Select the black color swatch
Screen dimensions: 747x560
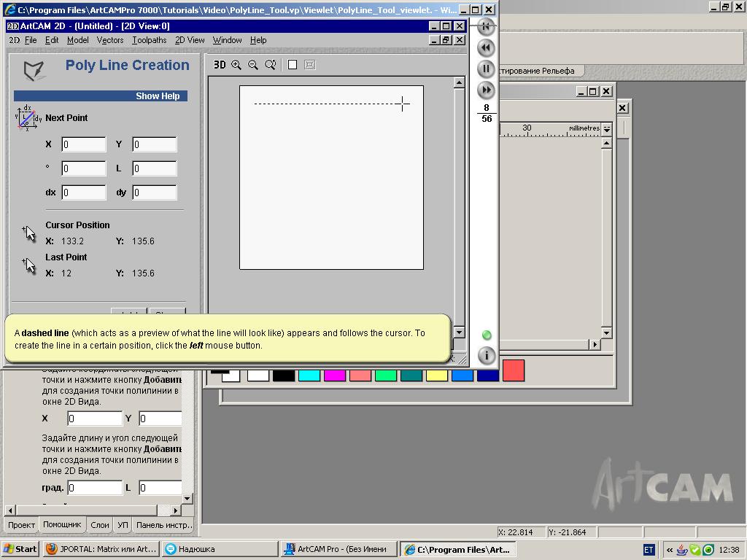point(284,376)
